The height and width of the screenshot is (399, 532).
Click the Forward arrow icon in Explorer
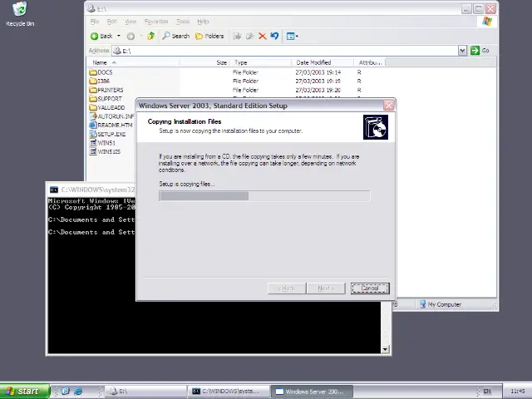tap(131, 36)
